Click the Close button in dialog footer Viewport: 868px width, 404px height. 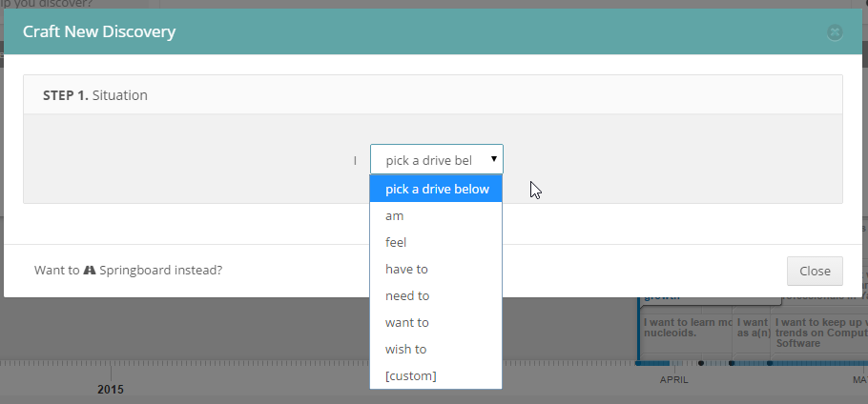(815, 271)
